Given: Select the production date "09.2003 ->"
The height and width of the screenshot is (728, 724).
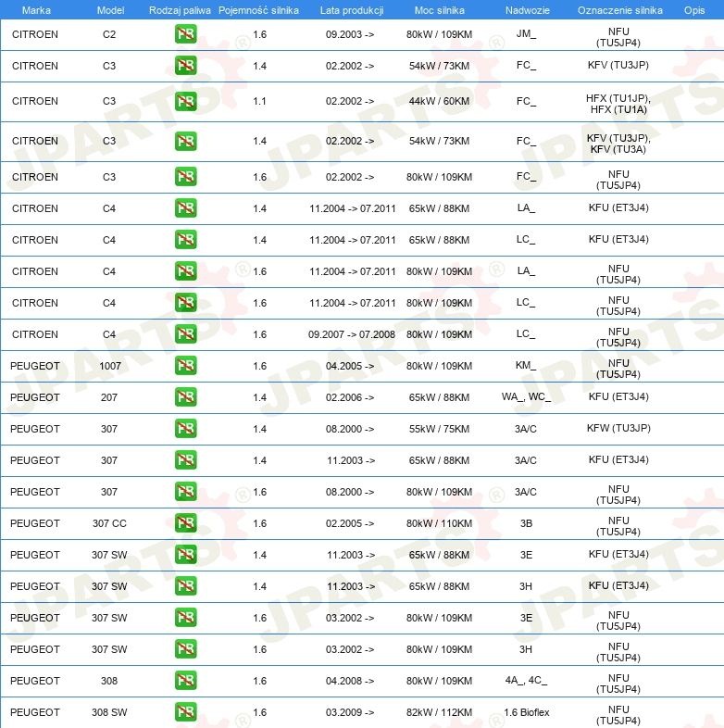Looking at the screenshot, I should [350, 34].
